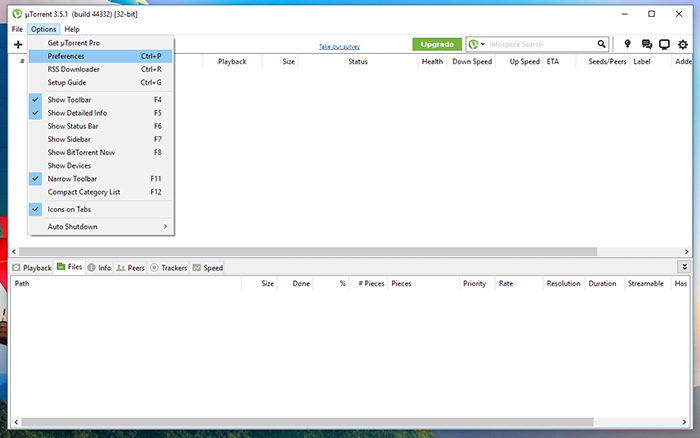The height and width of the screenshot is (438, 700).
Task: Click the devices monitor icon in toolbar
Action: click(664, 44)
